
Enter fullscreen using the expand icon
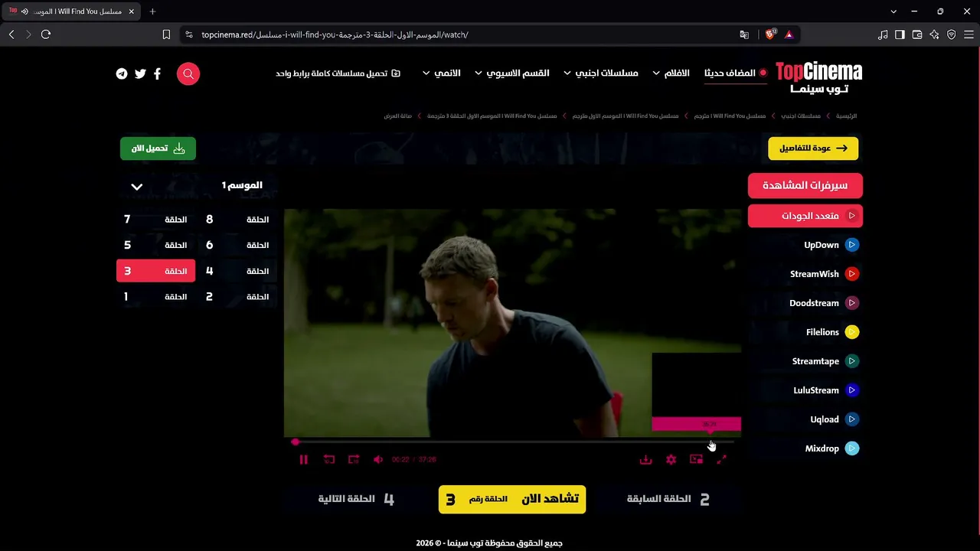tap(721, 459)
